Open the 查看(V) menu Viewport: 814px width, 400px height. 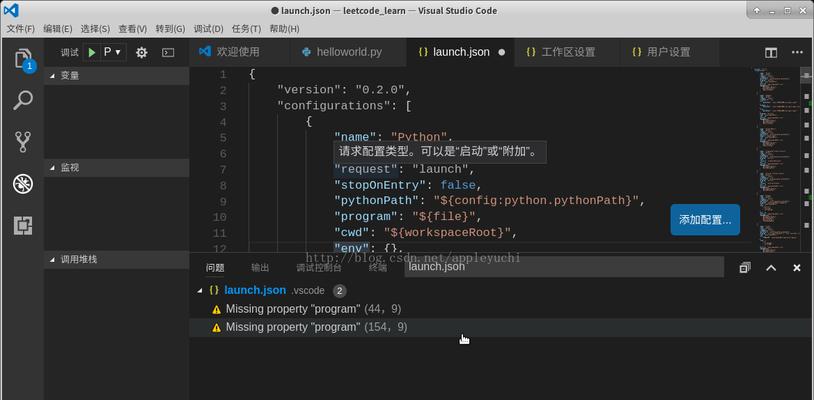(132, 29)
